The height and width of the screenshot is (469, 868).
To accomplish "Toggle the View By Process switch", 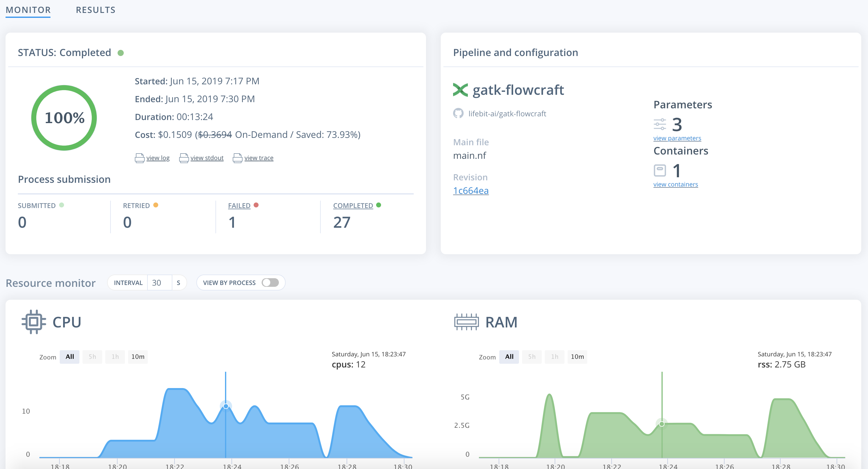I will coord(270,282).
